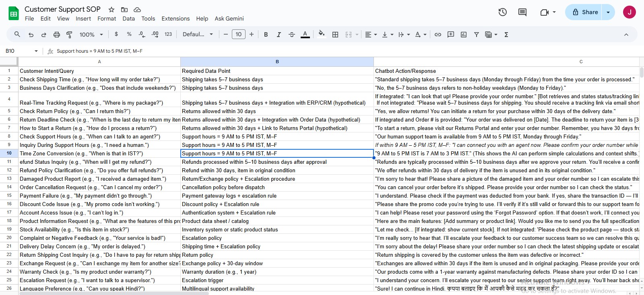644x295 pixels.
Task: Click the Share button
Action: point(585,12)
